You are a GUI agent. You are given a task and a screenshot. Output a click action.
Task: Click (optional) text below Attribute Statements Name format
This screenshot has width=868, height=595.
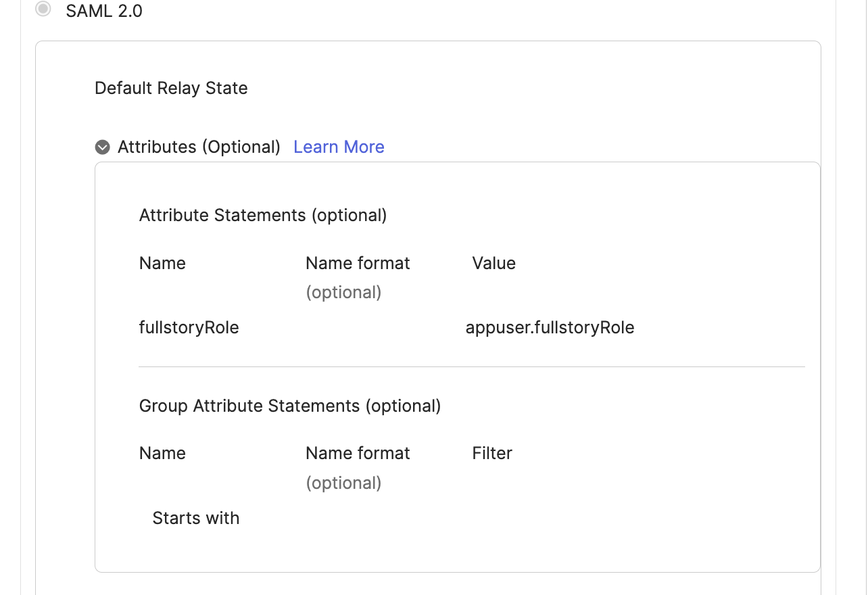[x=343, y=292]
